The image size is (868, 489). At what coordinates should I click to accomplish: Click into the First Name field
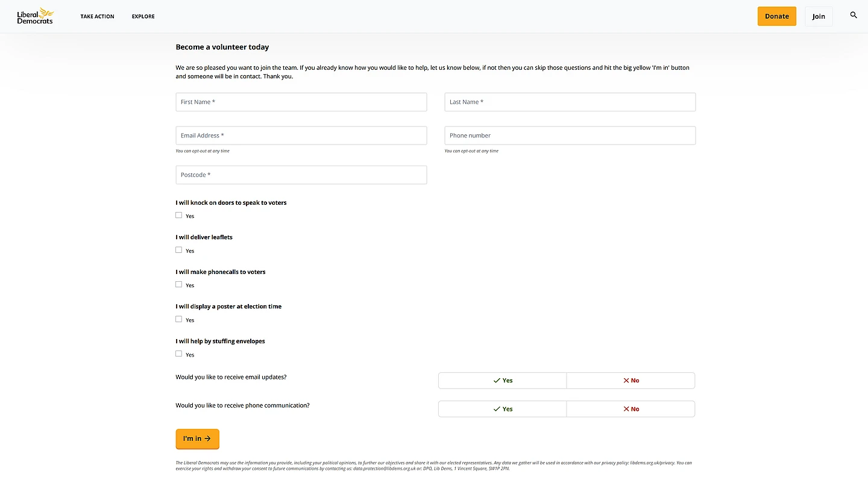(x=301, y=102)
